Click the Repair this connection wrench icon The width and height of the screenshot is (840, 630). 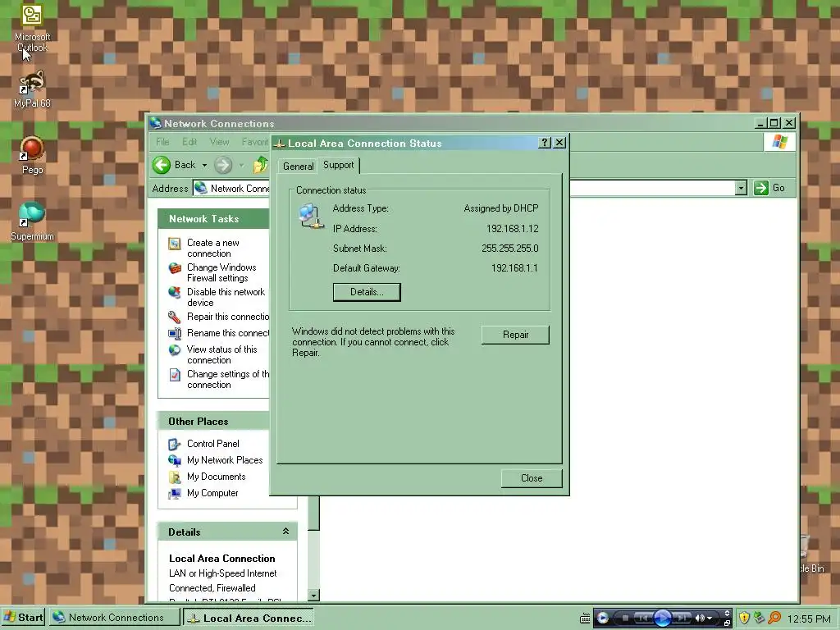point(175,317)
